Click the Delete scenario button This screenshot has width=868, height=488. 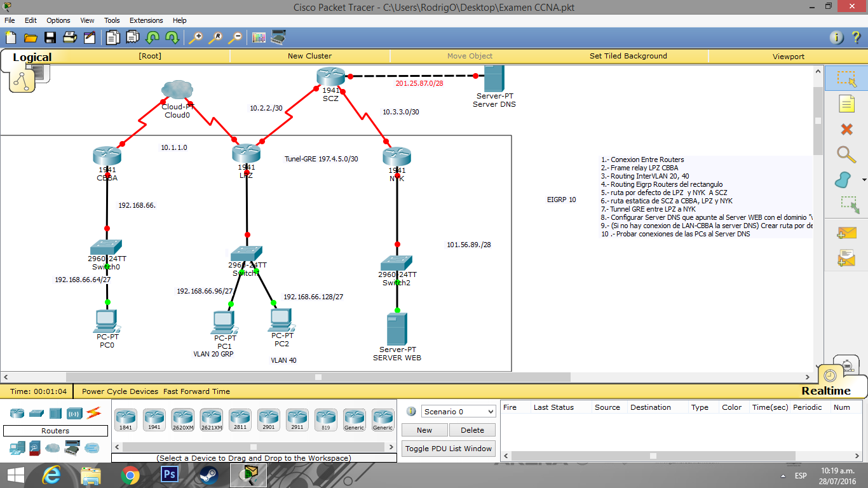[472, 430]
